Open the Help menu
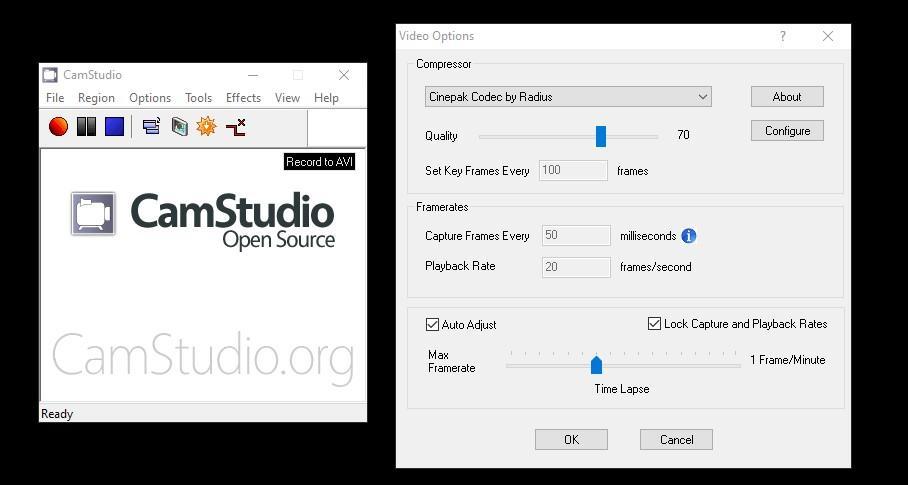 [x=326, y=98]
